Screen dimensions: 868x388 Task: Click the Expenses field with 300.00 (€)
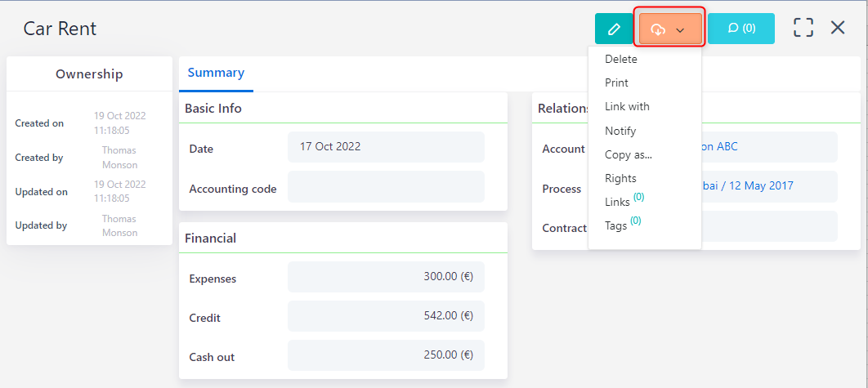coord(386,277)
